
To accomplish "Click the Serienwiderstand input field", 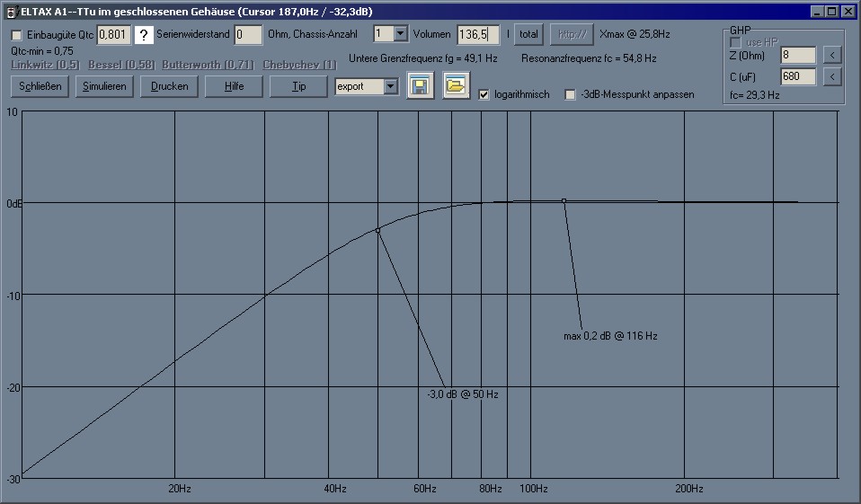I will point(248,34).
